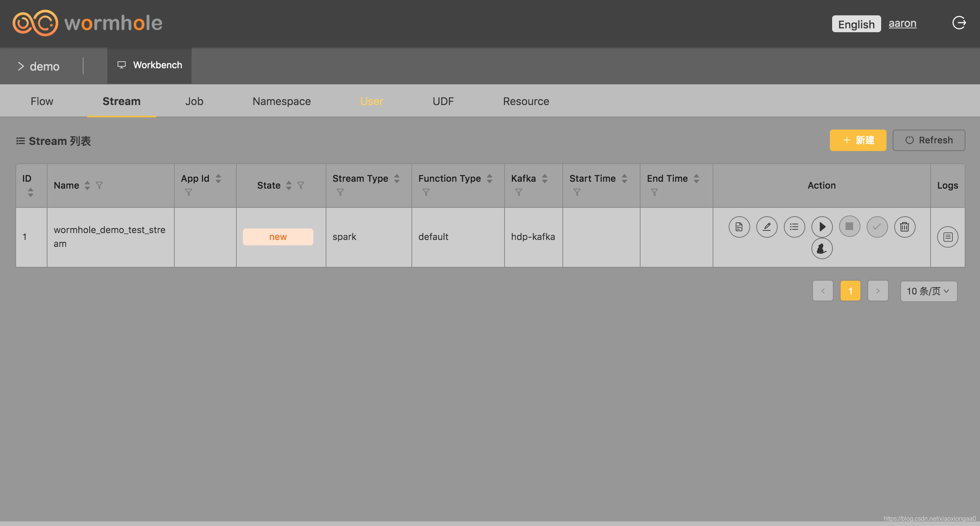Click the dark animal-shaped icon in the Action column
980x526 pixels.
point(822,249)
